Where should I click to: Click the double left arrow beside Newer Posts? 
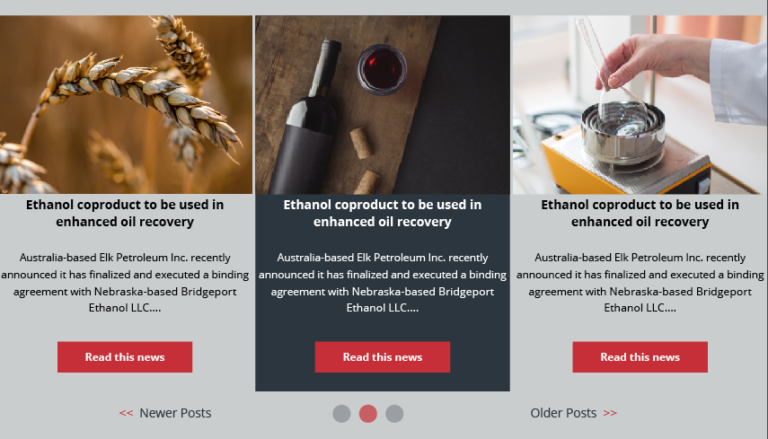pyautogui.click(x=126, y=413)
